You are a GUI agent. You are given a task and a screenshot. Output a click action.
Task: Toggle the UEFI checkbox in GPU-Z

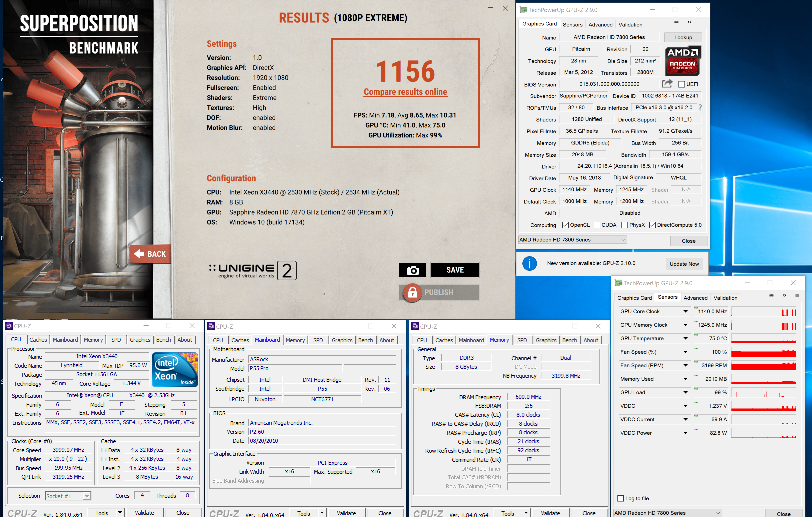click(x=681, y=84)
